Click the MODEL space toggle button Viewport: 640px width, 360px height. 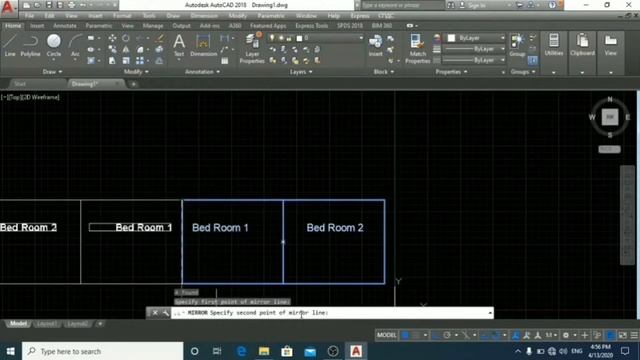coord(387,335)
